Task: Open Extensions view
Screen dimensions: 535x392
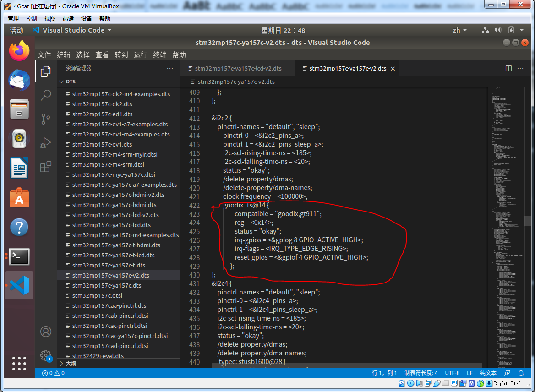Action: pyautogui.click(x=46, y=167)
